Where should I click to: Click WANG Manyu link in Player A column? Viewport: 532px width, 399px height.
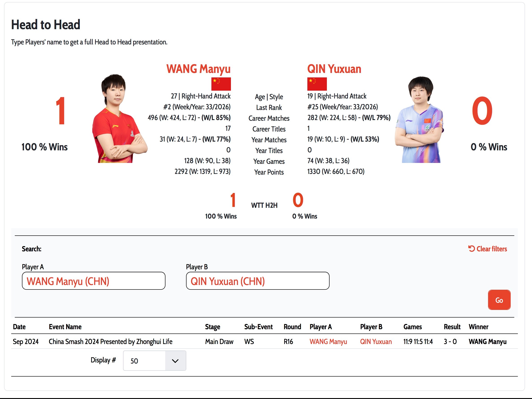[x=328, y=342]
